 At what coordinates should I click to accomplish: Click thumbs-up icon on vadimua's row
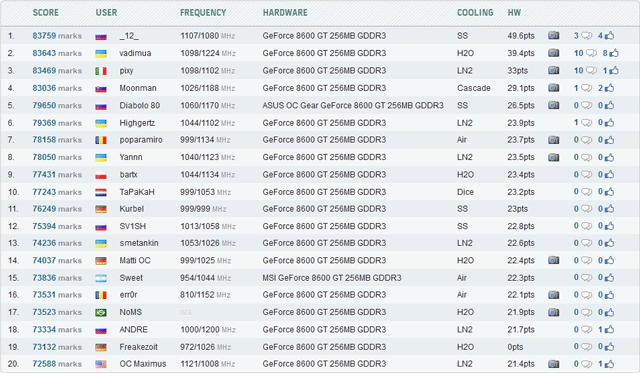click(614, 53)
